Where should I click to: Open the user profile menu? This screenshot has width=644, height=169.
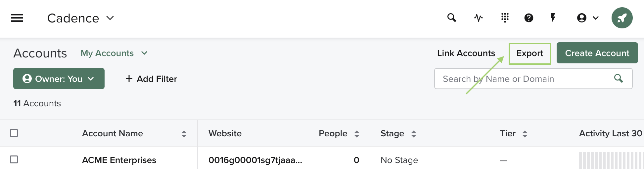coord(587,18)
